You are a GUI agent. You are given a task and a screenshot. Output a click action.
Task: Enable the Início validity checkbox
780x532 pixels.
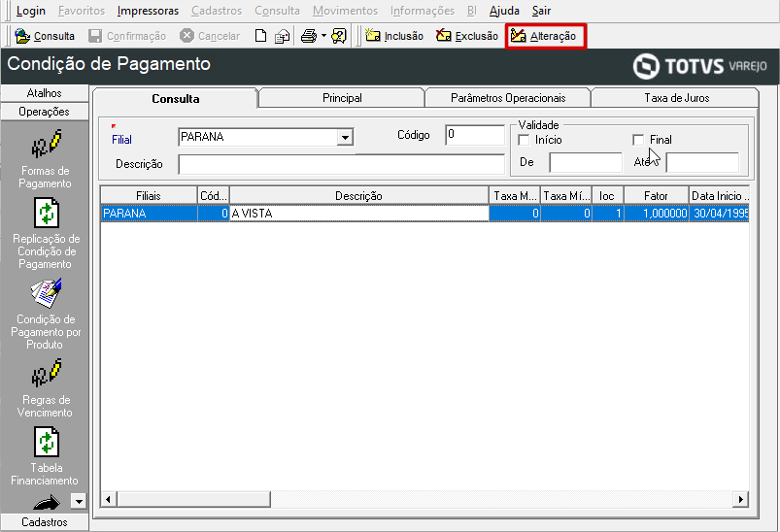524,140
